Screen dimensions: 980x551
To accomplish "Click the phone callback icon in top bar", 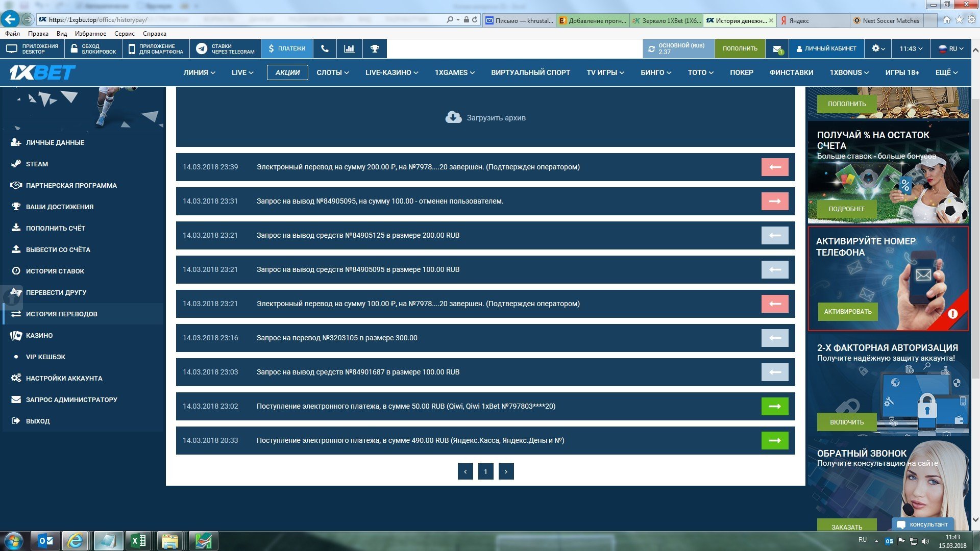I will pos(325,48).
